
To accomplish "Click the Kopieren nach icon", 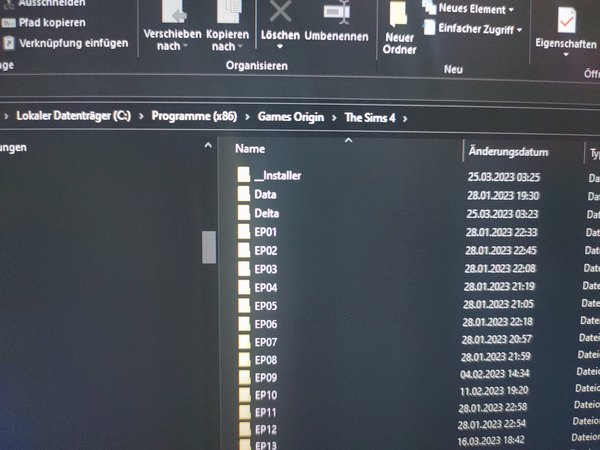I will [x=229, y=11].
